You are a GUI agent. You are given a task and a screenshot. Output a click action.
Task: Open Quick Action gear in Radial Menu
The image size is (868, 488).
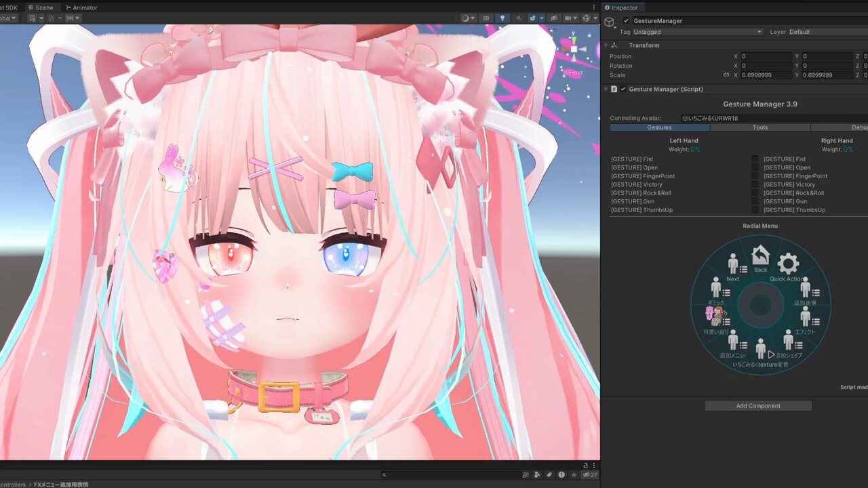pos(788,264)
